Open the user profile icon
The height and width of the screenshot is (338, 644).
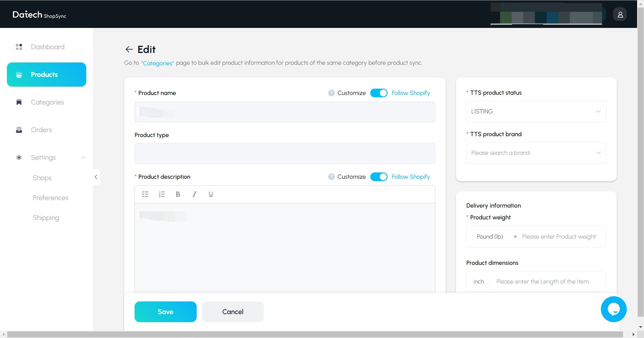point(620,14)
